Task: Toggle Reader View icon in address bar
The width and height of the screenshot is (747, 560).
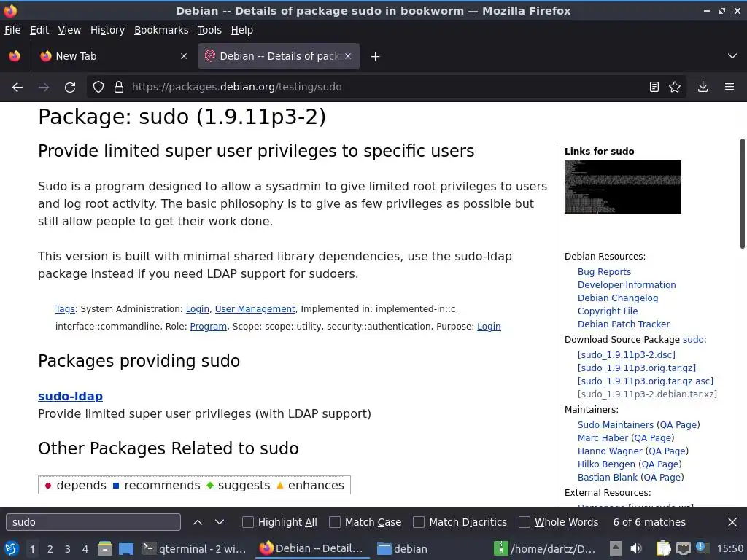Action: tap(654, 87)
